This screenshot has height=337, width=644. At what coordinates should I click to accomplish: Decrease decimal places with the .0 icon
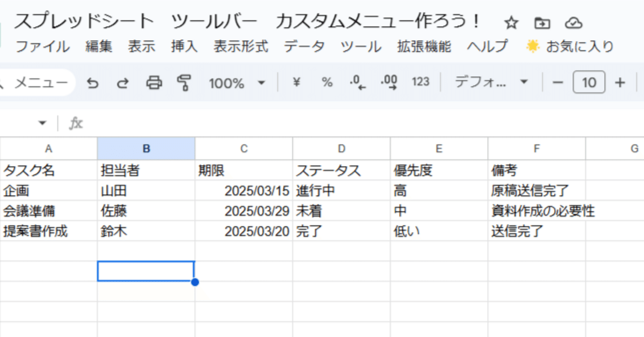(x=357, y=82)
